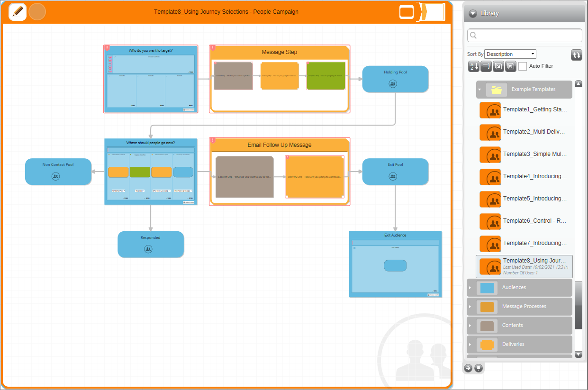Screen dimensions: 588x390
Task: Select the Exit Audience node title
Action: point(395,235)
